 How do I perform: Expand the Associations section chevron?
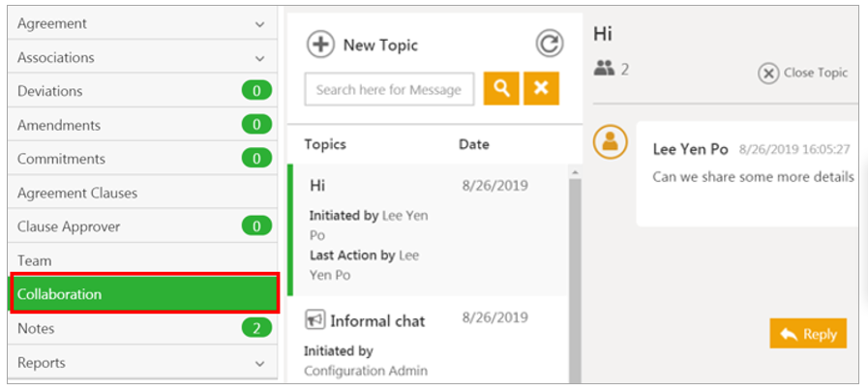coord(259,58)
